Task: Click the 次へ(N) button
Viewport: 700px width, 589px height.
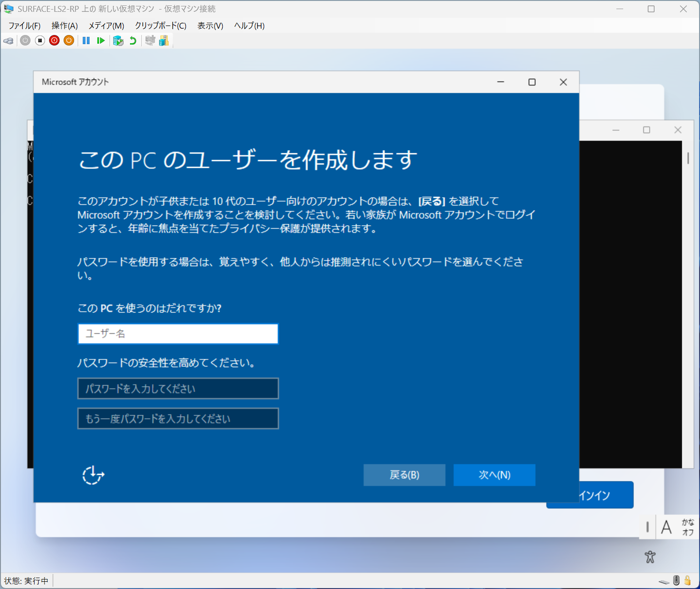Action: (x=494, y=475)
